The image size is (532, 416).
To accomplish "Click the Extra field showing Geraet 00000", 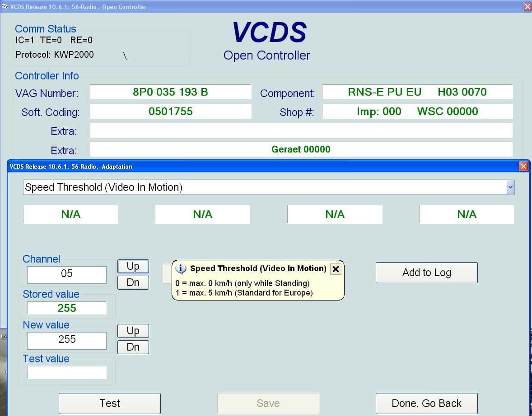I will (x=301, y=149).
